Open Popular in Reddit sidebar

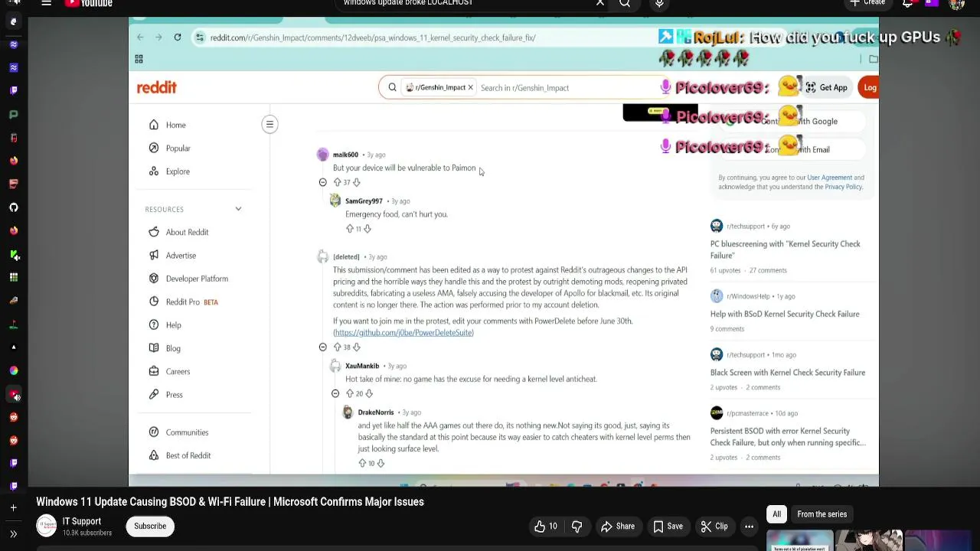(178, 148)
